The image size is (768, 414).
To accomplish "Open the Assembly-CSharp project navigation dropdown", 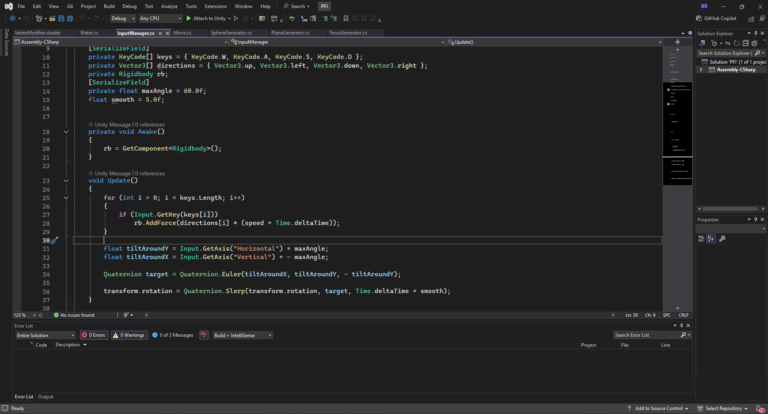I will point(120,42).
